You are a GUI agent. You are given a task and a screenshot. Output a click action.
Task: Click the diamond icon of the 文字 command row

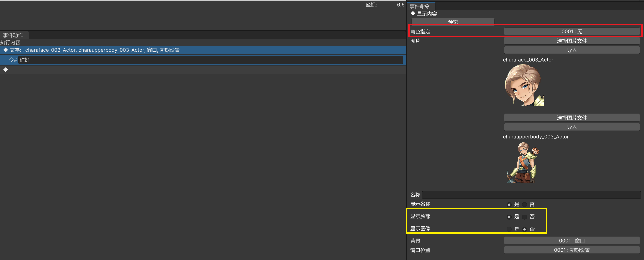[5, 50]
